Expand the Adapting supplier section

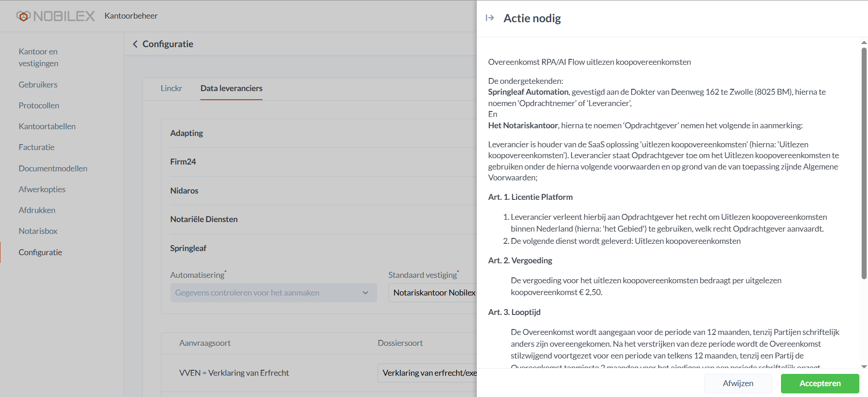pyautogui.click(x=187, y=133)
